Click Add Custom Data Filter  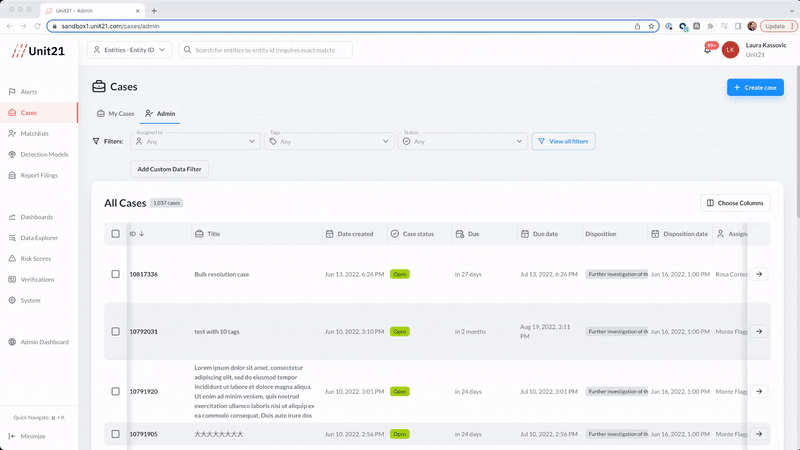(x=169, y=169)
